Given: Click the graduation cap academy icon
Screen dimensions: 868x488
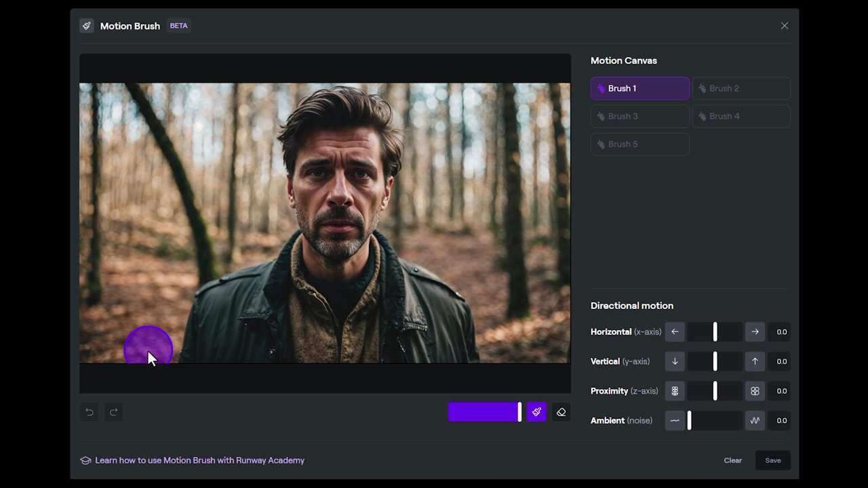Looking at the screenshot, I should coord(85,460).
